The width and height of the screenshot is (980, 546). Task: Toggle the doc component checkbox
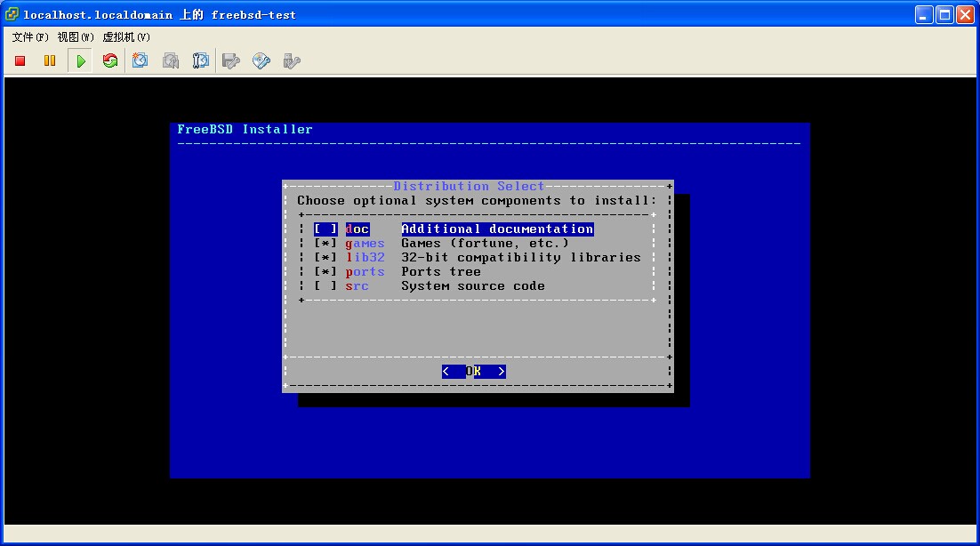point(325,229)
